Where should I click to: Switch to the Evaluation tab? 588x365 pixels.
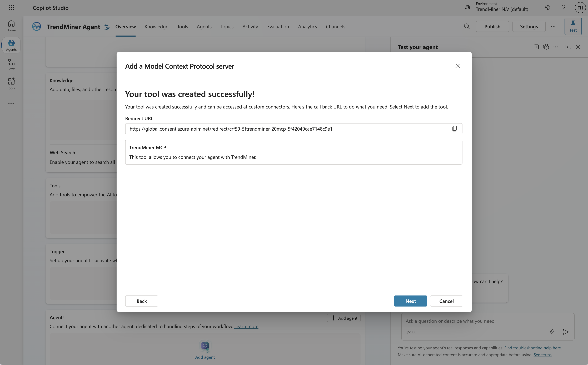click(x=278, y=27)
